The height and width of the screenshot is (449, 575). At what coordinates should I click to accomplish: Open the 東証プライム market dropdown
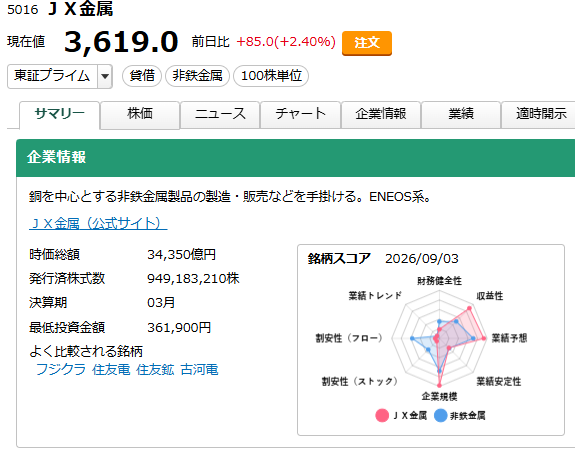pos(60,76)
